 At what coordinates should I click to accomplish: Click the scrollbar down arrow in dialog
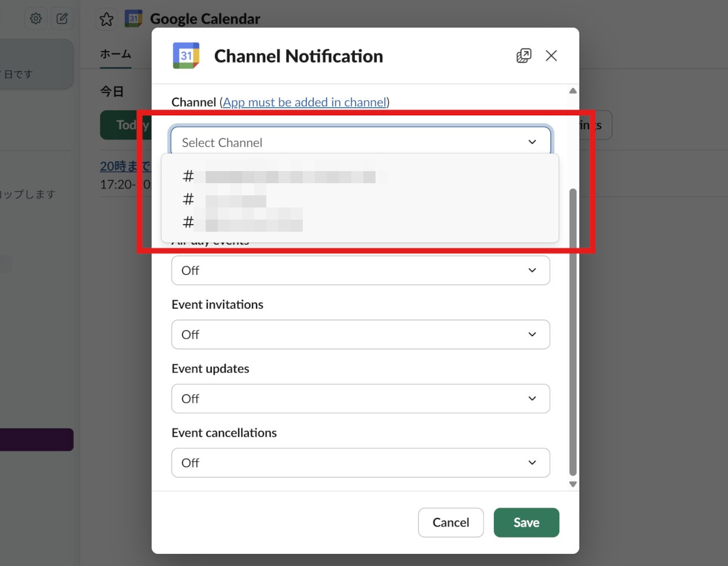(x=572, y=484)
